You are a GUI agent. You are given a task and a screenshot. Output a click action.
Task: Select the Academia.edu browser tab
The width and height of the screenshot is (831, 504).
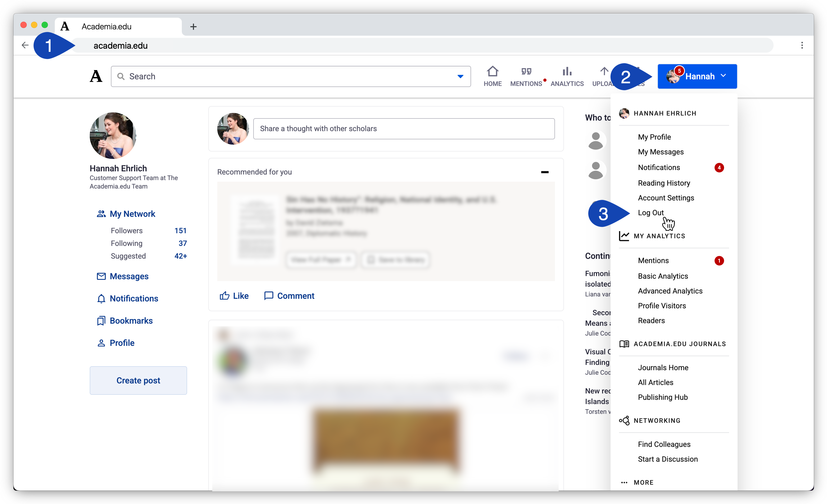click(x=118, y=27)
